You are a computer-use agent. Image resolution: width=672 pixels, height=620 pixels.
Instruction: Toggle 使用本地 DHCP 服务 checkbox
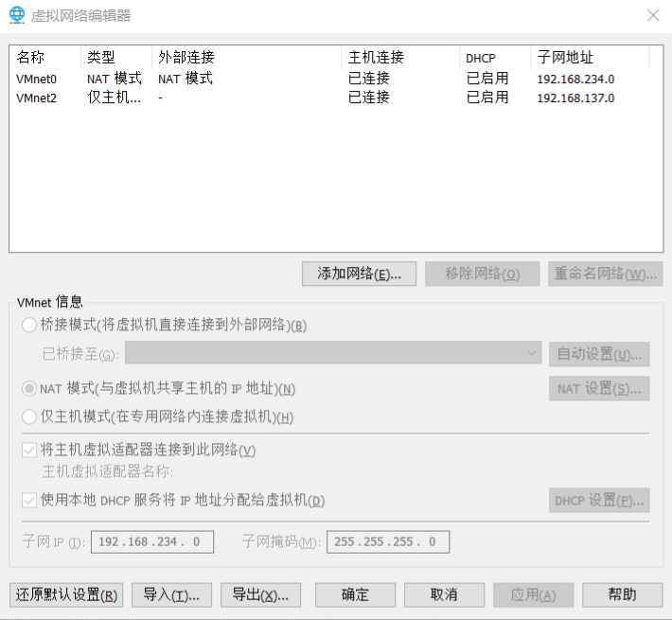coord(28,500)
